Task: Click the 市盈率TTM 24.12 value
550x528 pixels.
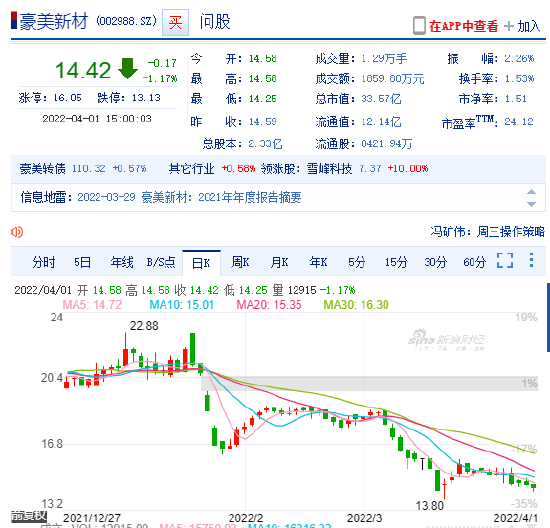Action: pos(519,121)
